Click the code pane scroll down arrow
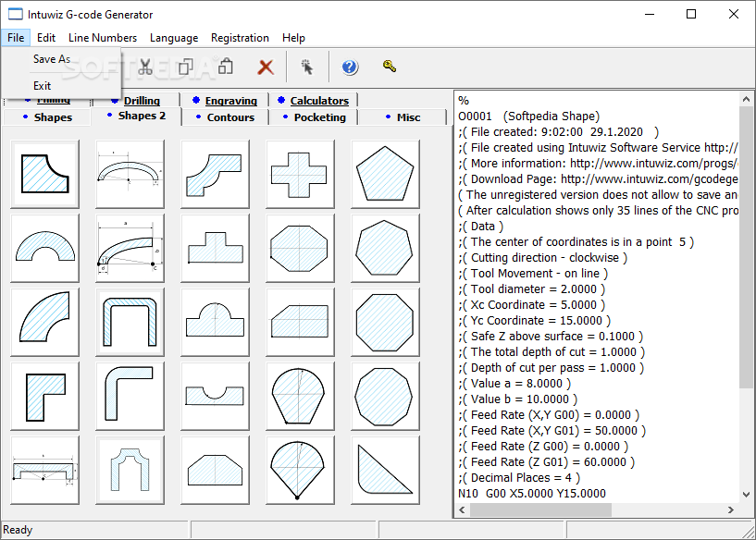756x540 pixels. pos(746,495)
